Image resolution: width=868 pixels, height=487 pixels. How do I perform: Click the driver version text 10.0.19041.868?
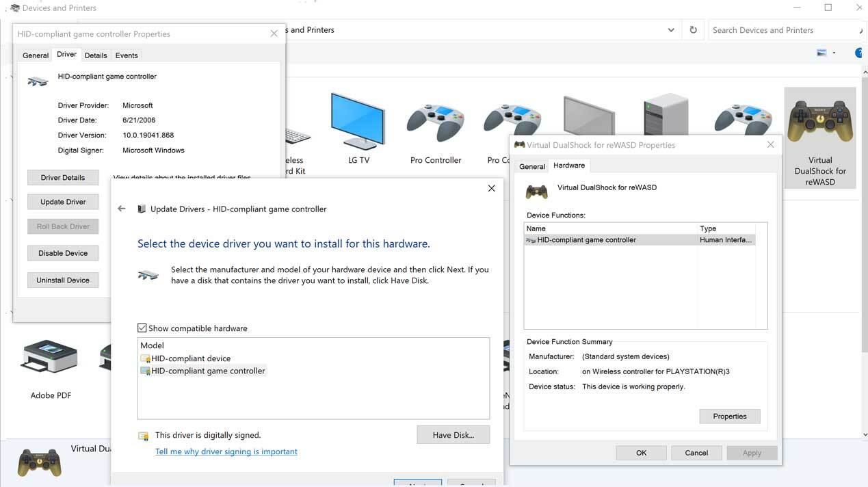148,135
